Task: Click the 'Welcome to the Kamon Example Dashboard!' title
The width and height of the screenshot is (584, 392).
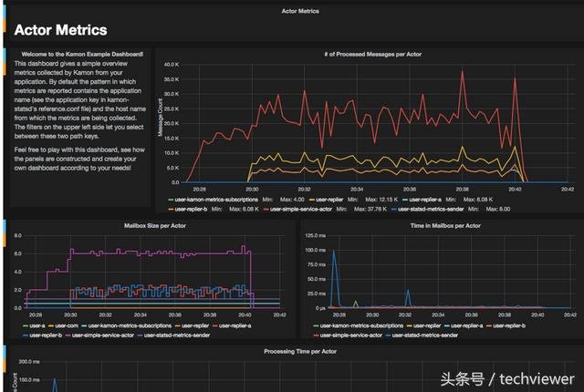Action: (x=82, y=55)
